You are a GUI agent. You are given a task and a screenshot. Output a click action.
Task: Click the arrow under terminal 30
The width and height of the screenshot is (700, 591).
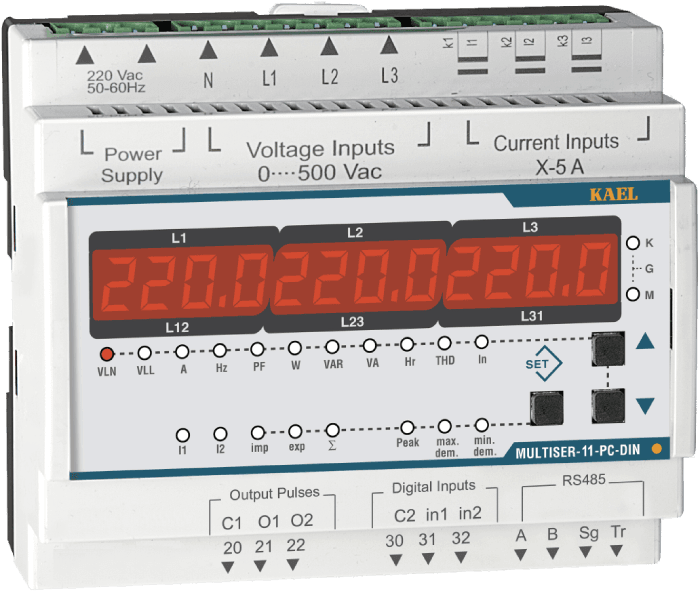click(x=396, y=560)
